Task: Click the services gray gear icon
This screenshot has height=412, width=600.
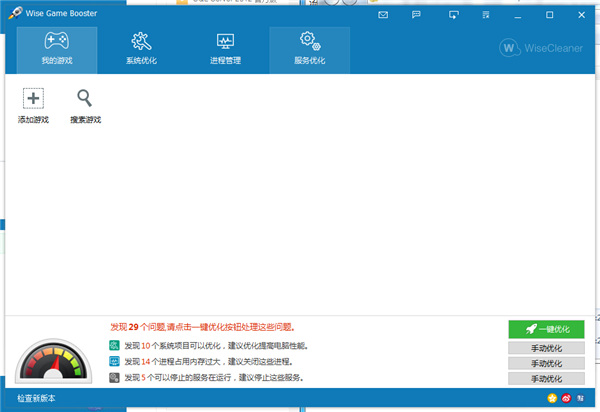Action: [x=114, y=378]
